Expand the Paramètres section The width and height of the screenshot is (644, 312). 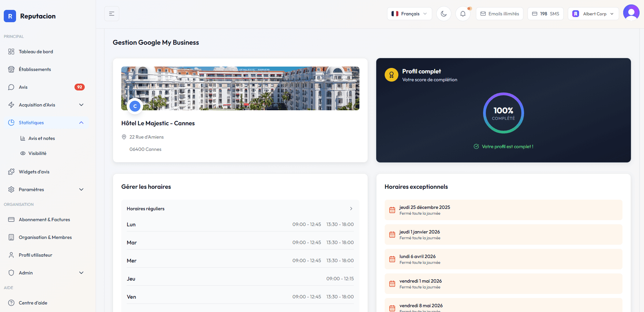point(81,189)
